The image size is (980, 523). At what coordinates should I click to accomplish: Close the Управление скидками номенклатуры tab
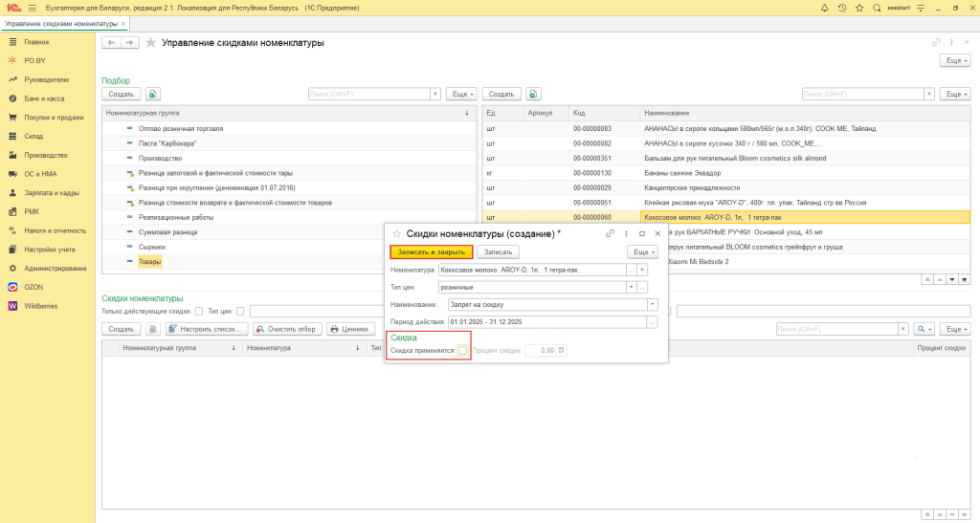[x=123, y=24]
